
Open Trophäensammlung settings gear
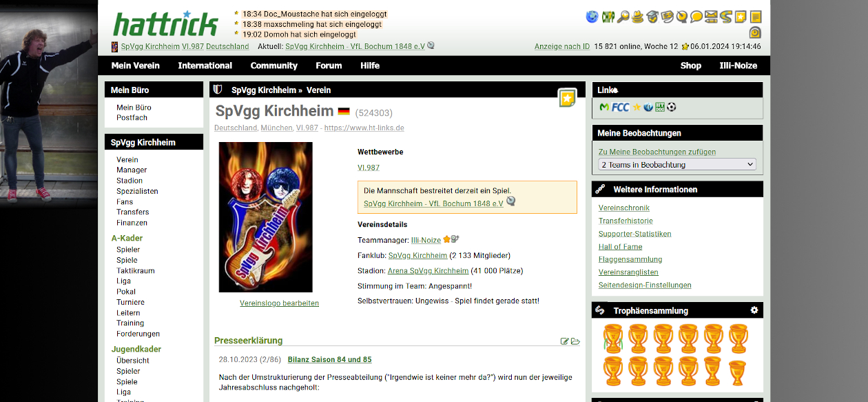coord(754,310)
